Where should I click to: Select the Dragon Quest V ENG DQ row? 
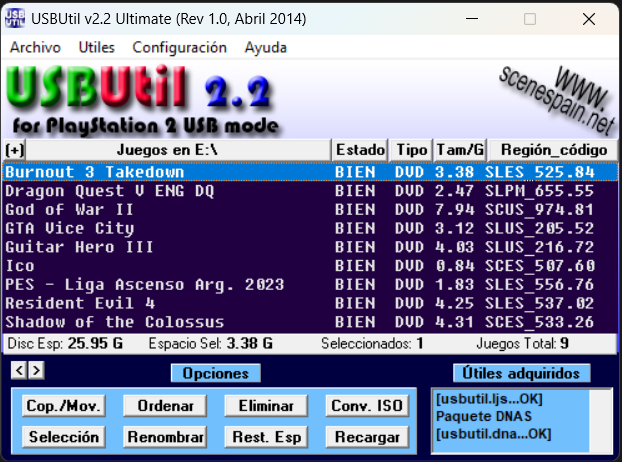(x=311, y=191)
